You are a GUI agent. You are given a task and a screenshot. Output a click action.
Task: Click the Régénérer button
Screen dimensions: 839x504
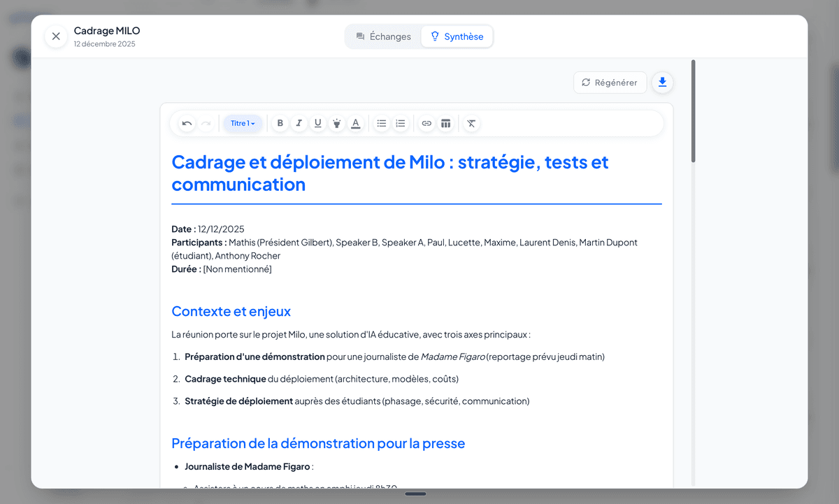[x=610, y=82]
